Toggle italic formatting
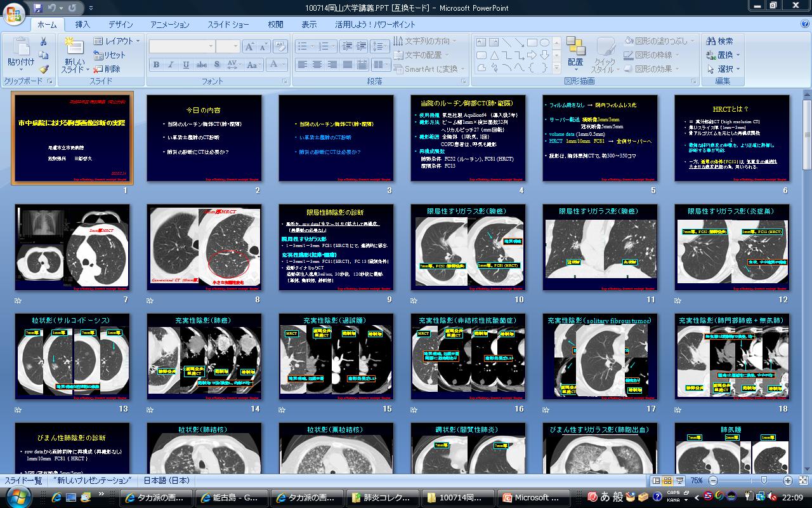This screenshot has width=812, height=508. (x=171, y=65)
